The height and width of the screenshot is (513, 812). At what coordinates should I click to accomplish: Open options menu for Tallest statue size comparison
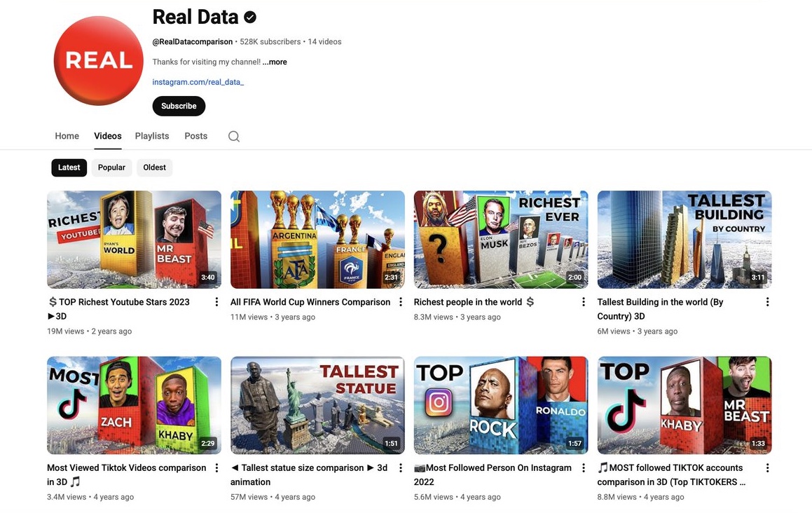click(x=400, y=468)
